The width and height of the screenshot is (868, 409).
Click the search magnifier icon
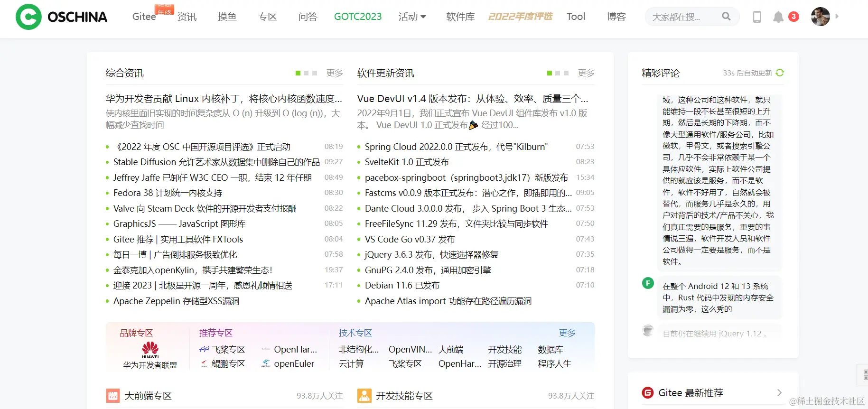pos(726,17)
